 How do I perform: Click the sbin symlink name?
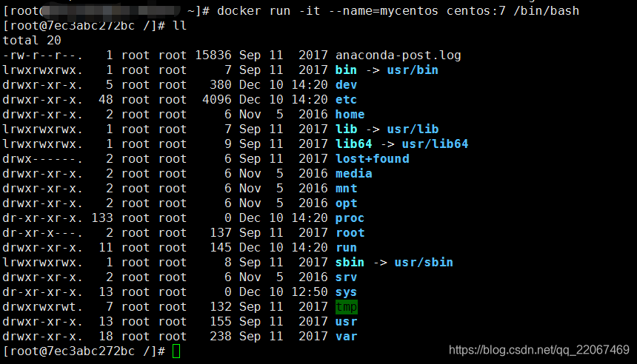pyautogui.click(x=350, y=263)
